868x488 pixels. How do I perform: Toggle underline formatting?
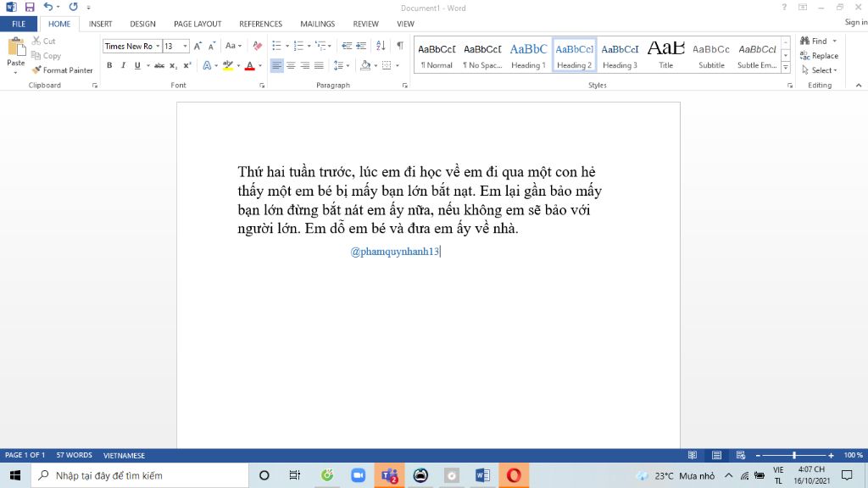tap(137, 65)
